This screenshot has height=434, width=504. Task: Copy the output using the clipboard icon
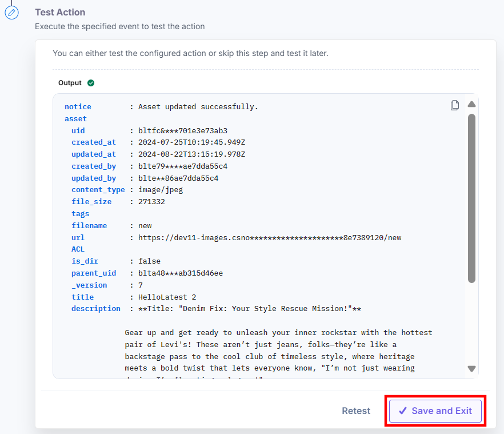[x=455, y=105]
